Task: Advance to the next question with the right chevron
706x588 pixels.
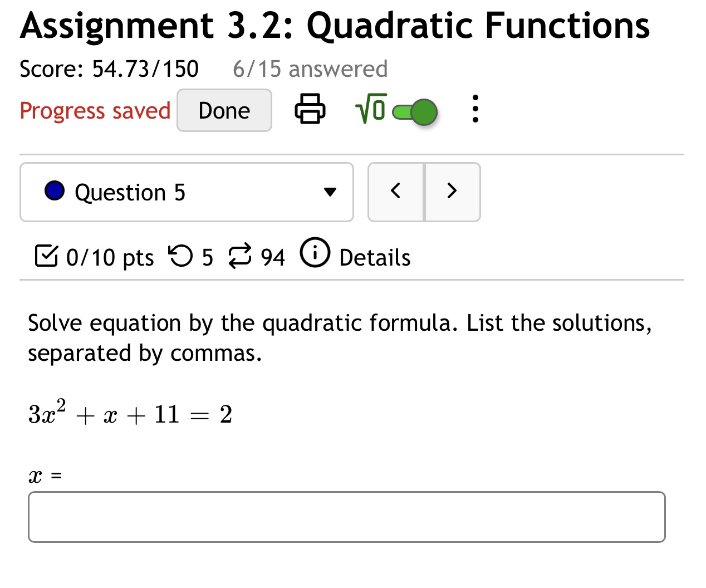Action: 452,191
